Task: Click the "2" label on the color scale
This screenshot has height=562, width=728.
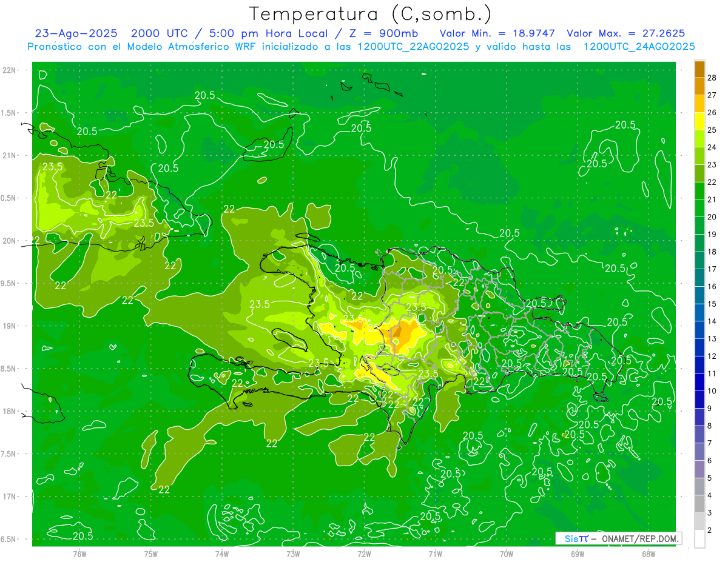Action: click(x=710, y=530)
